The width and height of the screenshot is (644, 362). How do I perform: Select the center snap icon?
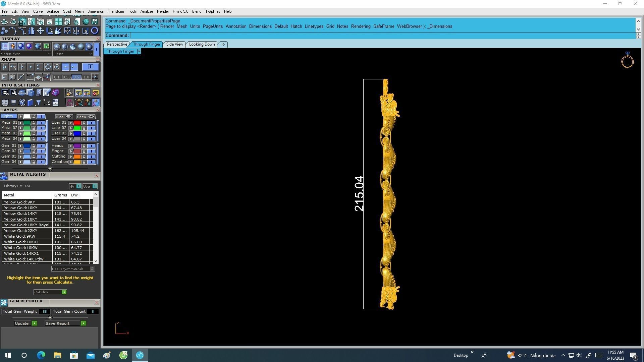coord(57,67)
